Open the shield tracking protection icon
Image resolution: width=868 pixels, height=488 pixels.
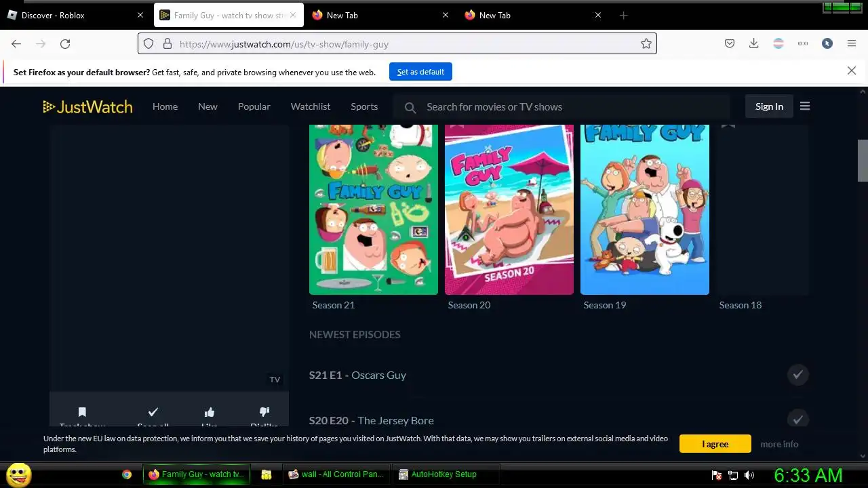(x=149, y=43)
